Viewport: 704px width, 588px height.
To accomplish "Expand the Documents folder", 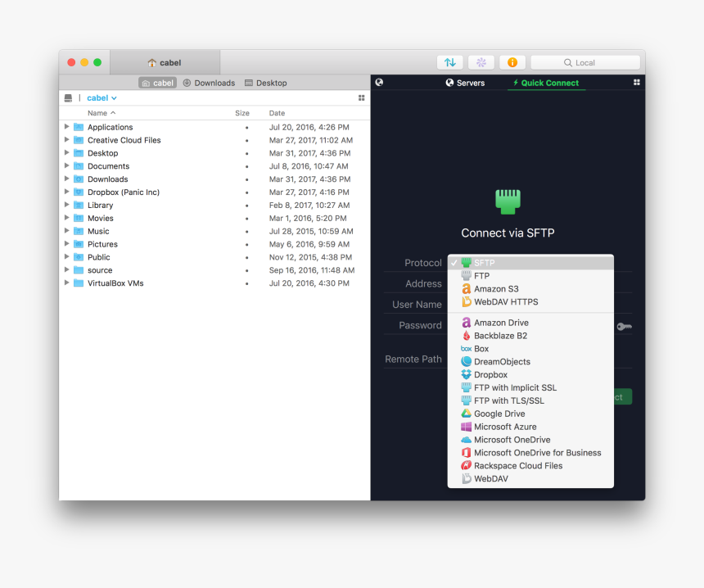I will (x=67, y=165).
